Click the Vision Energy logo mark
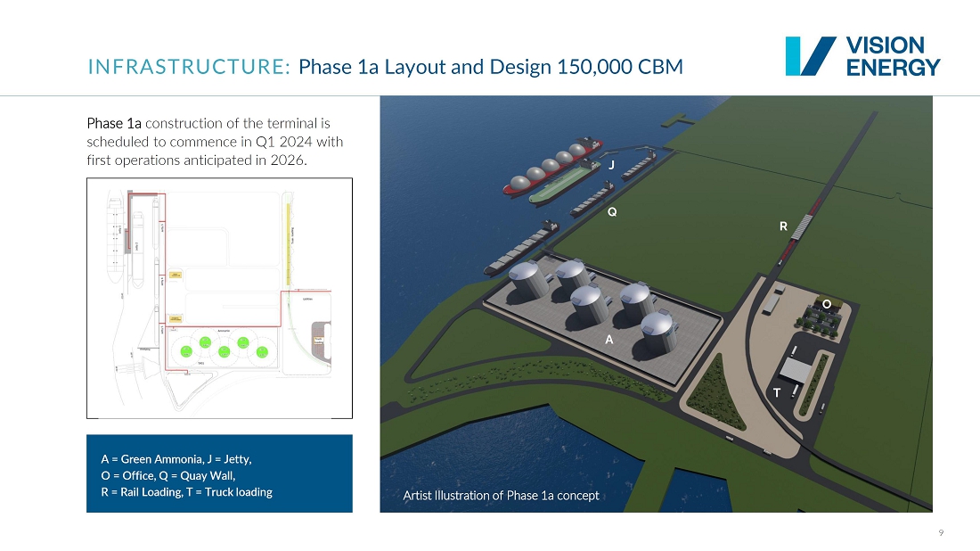Screen dimensions: 980x551 (810, 55)
